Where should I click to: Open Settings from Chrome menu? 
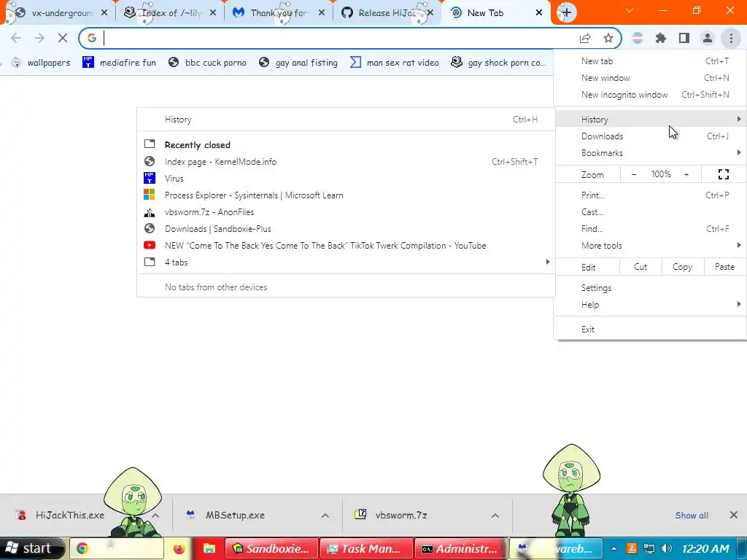click(x=650, y=287)
